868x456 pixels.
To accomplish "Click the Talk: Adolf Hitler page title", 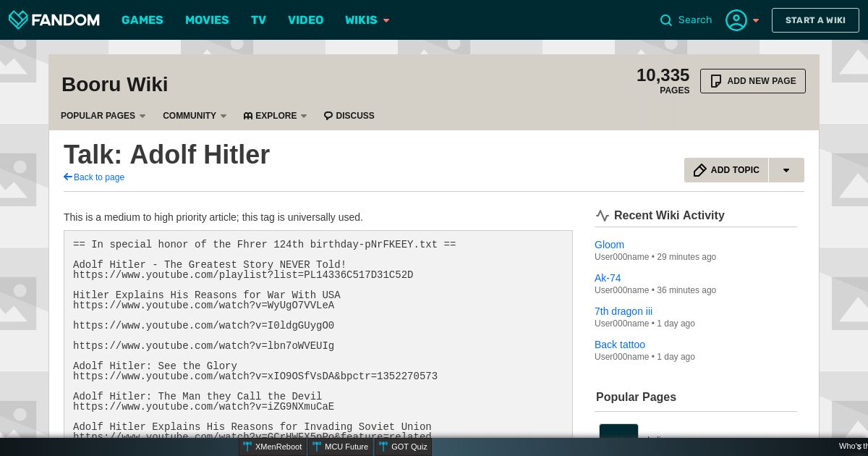I will click(166, 155).
